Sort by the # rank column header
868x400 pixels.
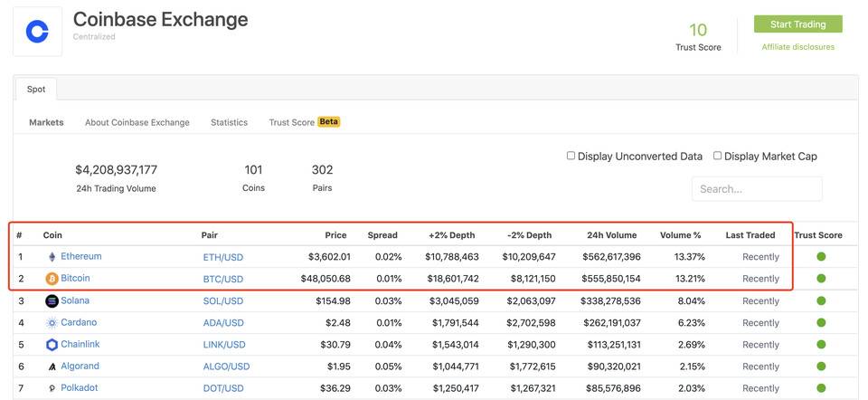click(x=19, y=235)
